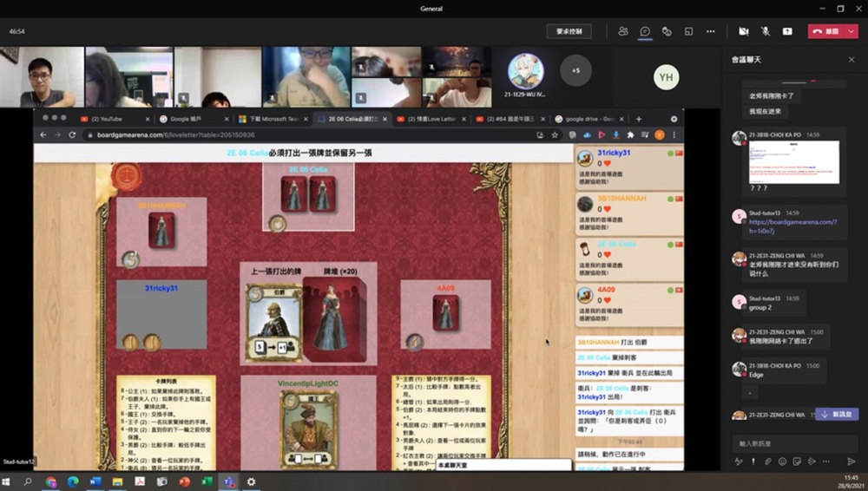The width and height of the screenshot is (868, 491).
Task: Open the participants panel icon
Action: tap(622, 31)
